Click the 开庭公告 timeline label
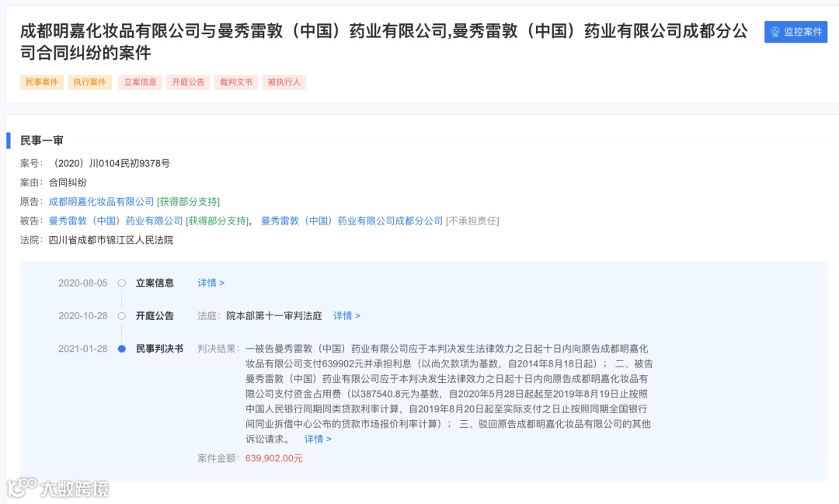 tap(155, 316)
